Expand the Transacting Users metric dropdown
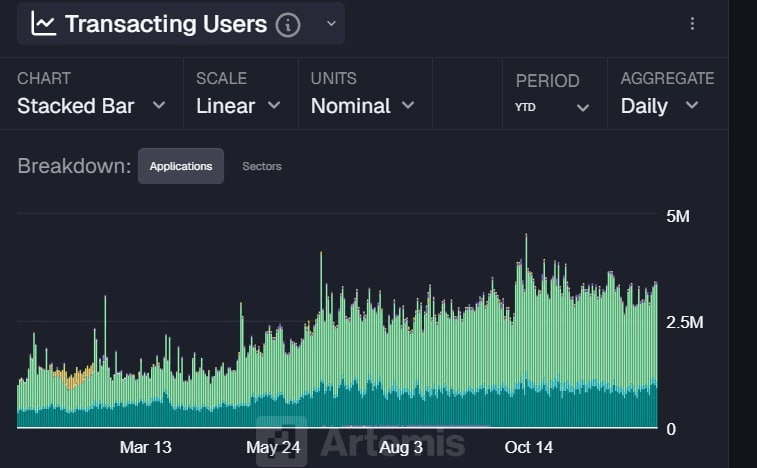757x468 pixels. pyautogui.click(x=332, y=24)
